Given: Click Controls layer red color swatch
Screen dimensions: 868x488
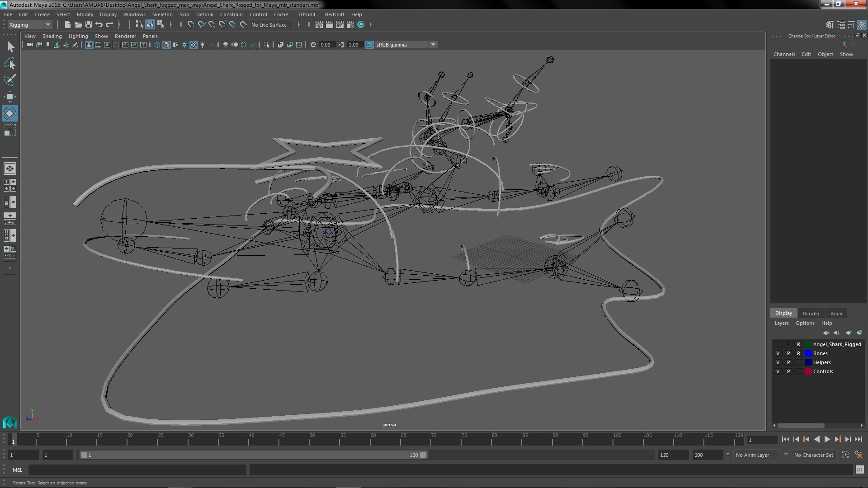Looking at the screenshot, I should click(808, 371).
